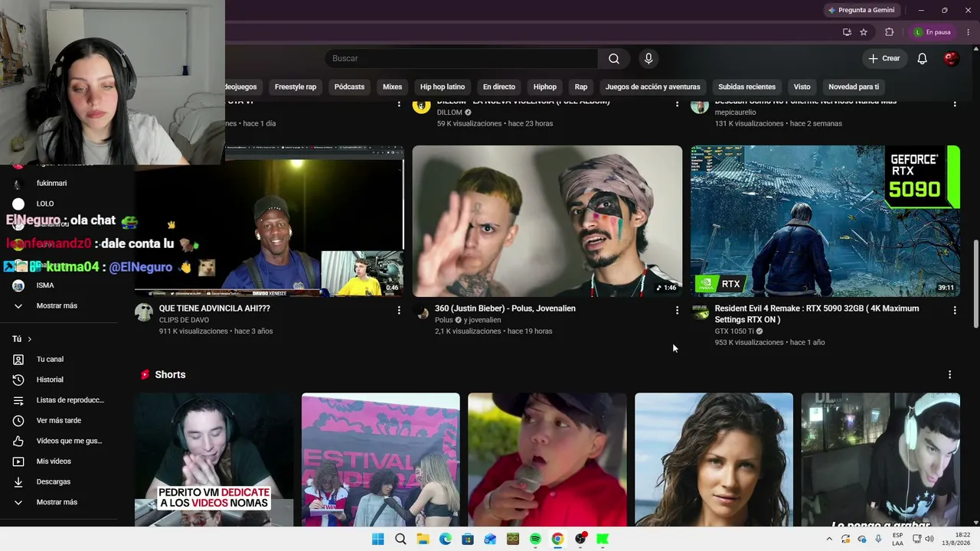Open YouTube notifications bell
The image size is (980, 551).
923,59
